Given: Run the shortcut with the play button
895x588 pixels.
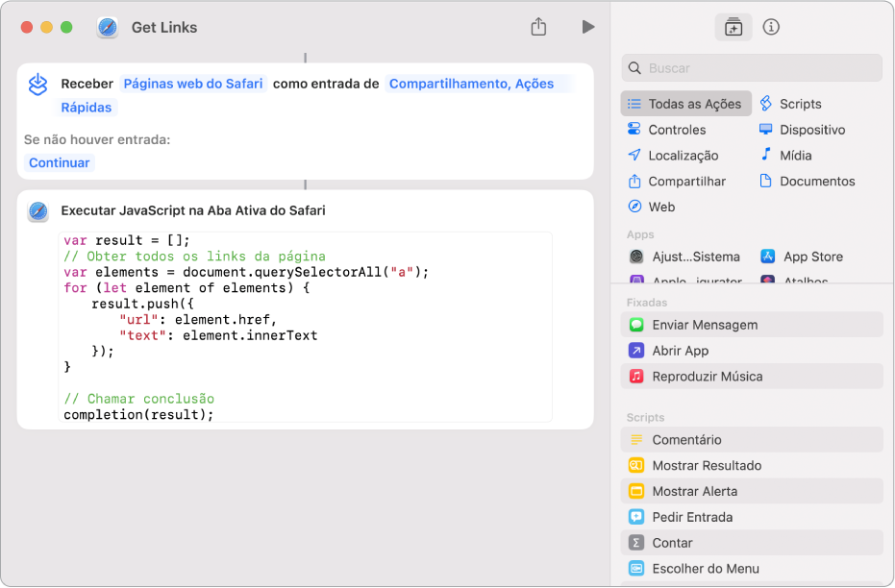Looking at the screenshot, I should click(587, 27).
